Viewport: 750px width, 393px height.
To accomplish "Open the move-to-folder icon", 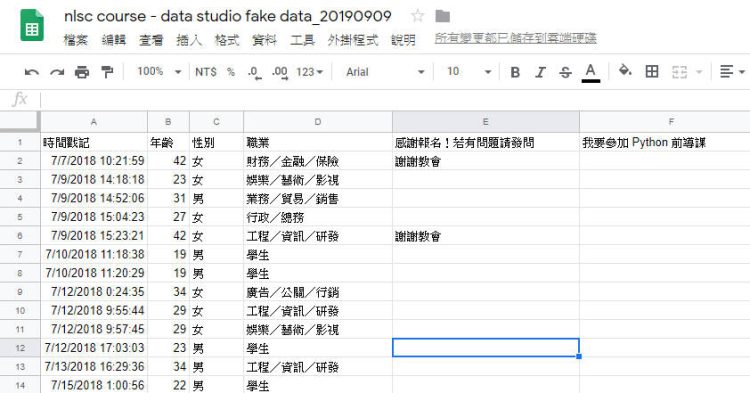I will click(442, 16).
